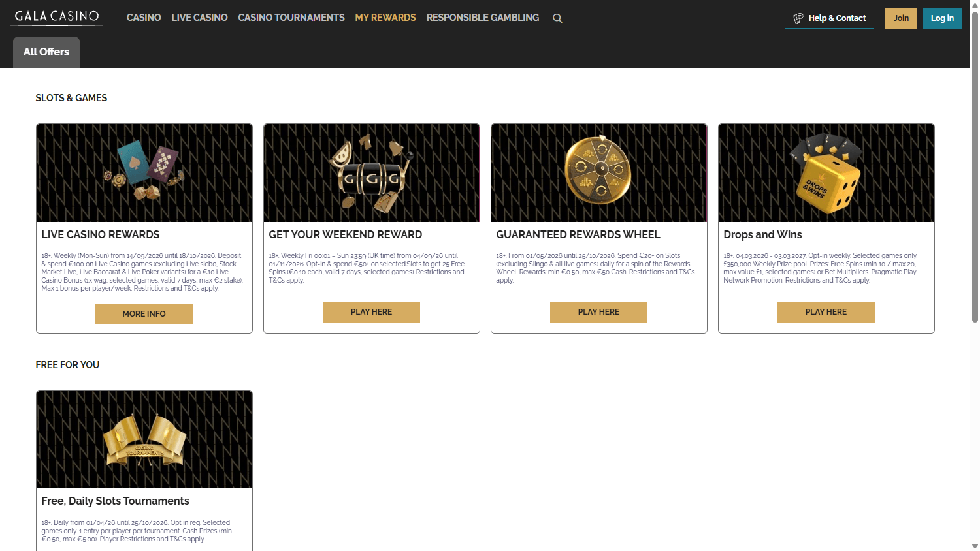Screen dimensions: 980x551
Task: Click the Free For You section heading
Action: [67, 365]
